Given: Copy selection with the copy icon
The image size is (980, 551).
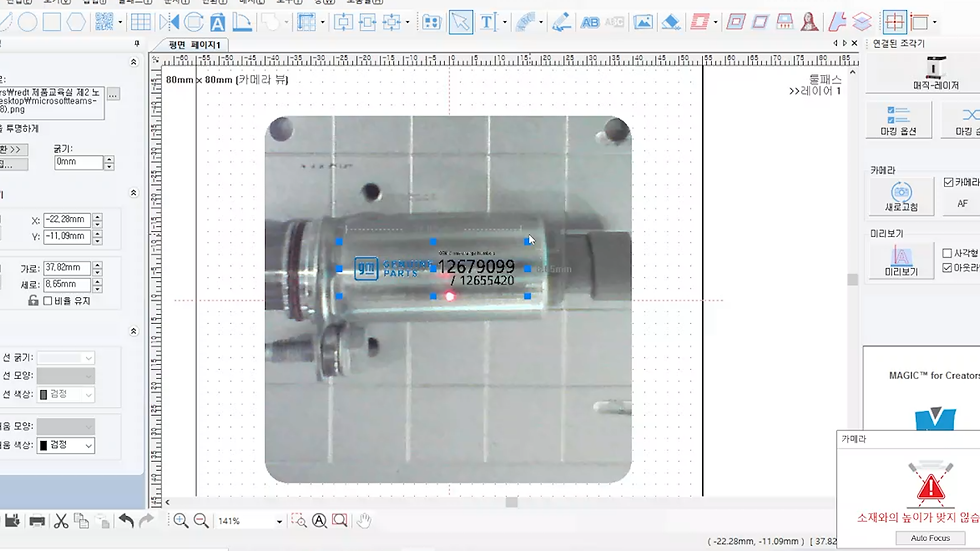Looking at the screenshot, I should pyautogui.click(x=81, y=520).
